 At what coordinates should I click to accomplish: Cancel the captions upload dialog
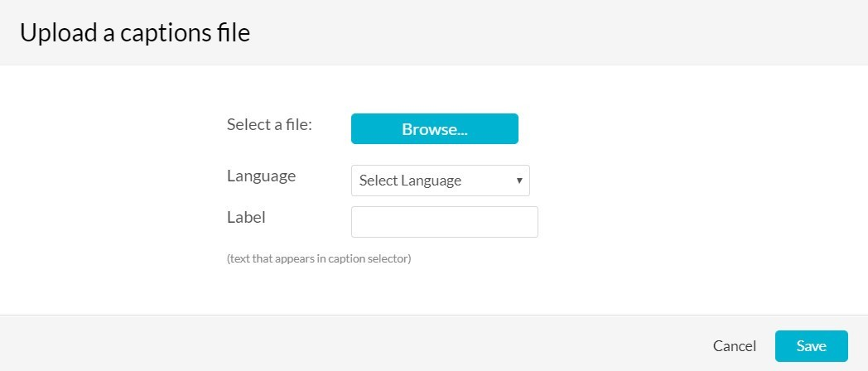[734, 346]
